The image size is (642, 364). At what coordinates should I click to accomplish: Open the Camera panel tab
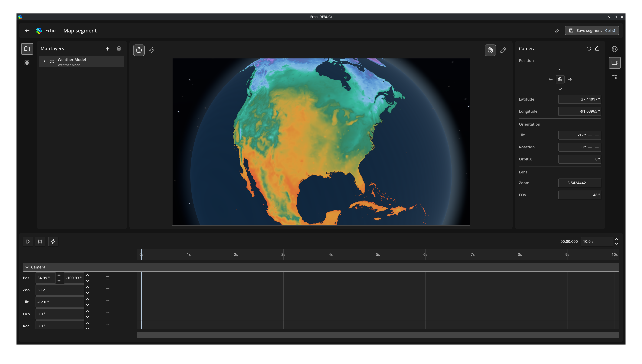[x=614, y=63]
